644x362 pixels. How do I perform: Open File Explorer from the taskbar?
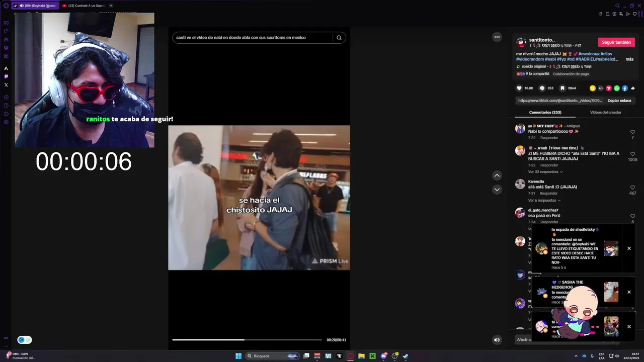(361, 356)
